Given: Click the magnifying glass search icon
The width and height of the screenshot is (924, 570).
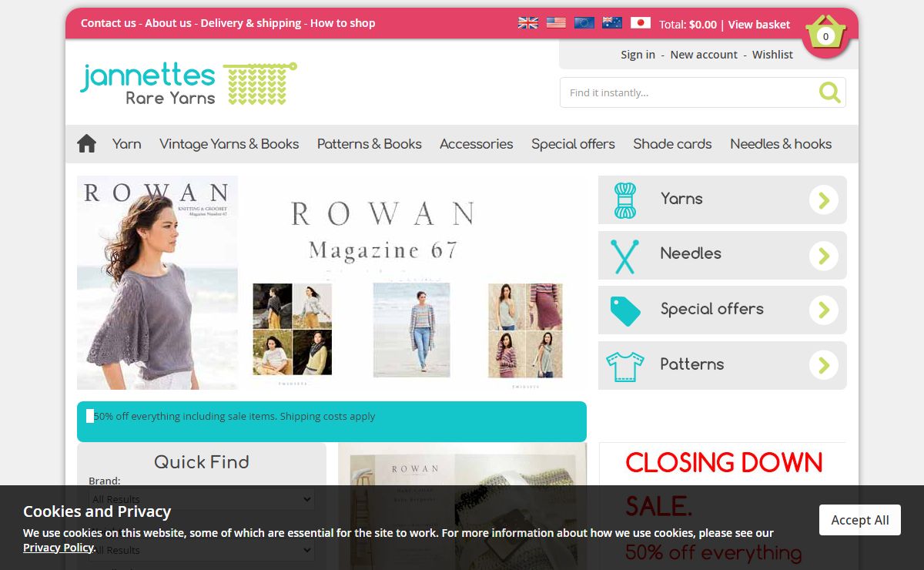Looking at the screenshot, I should tap(829, 92).
